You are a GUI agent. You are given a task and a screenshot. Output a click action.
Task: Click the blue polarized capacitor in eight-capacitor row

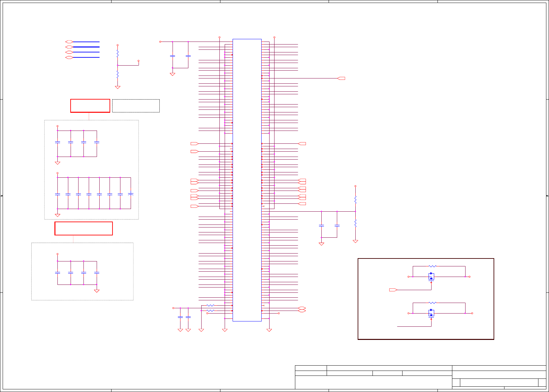(131, 194)
